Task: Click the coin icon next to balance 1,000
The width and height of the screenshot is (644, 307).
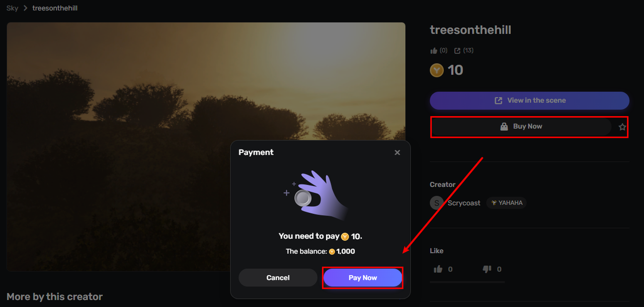Action: click(332, 252)
